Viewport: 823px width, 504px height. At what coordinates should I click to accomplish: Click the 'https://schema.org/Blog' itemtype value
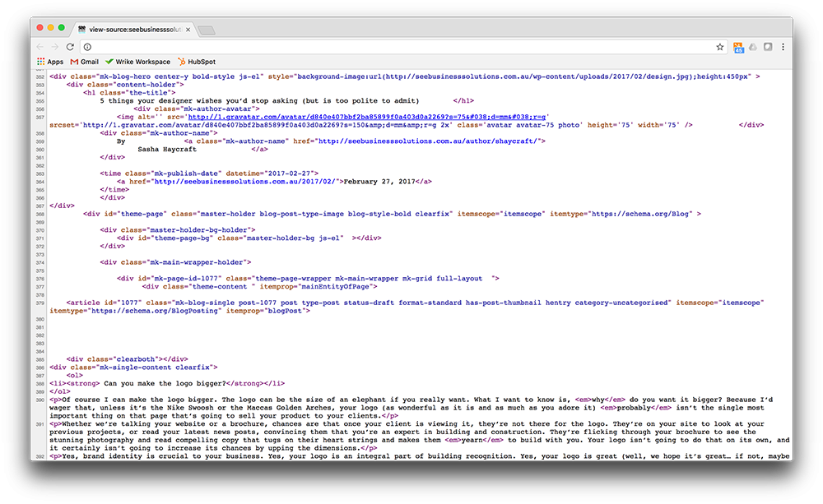[x=639, y=214]
